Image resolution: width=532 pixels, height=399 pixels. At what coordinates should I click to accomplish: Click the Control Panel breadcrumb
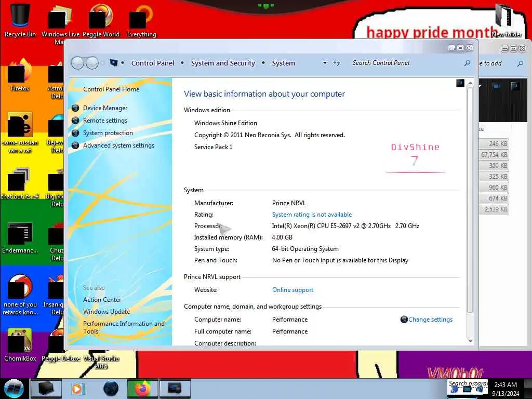[x=152, y=63]
